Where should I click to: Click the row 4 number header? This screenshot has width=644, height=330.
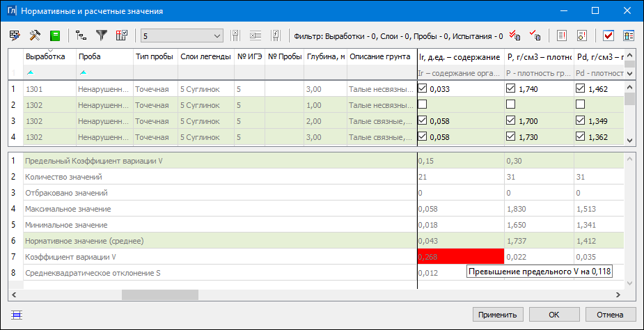15,137
